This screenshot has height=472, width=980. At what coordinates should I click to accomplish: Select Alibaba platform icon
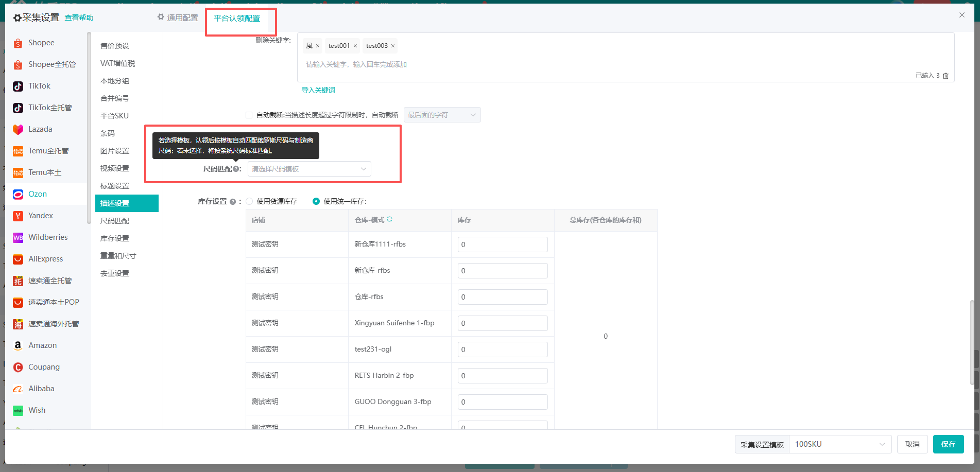tap(18, 389)
